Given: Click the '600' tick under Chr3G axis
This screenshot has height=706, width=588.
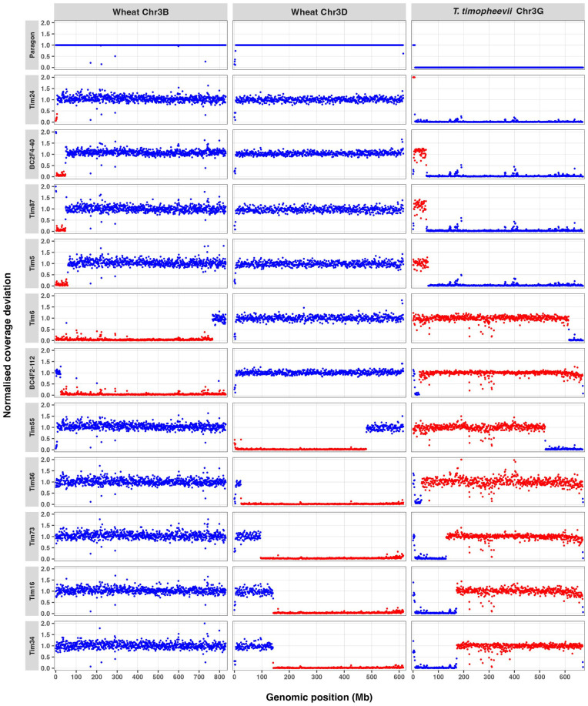Looking at the screenshot, I should pos(565,677).
